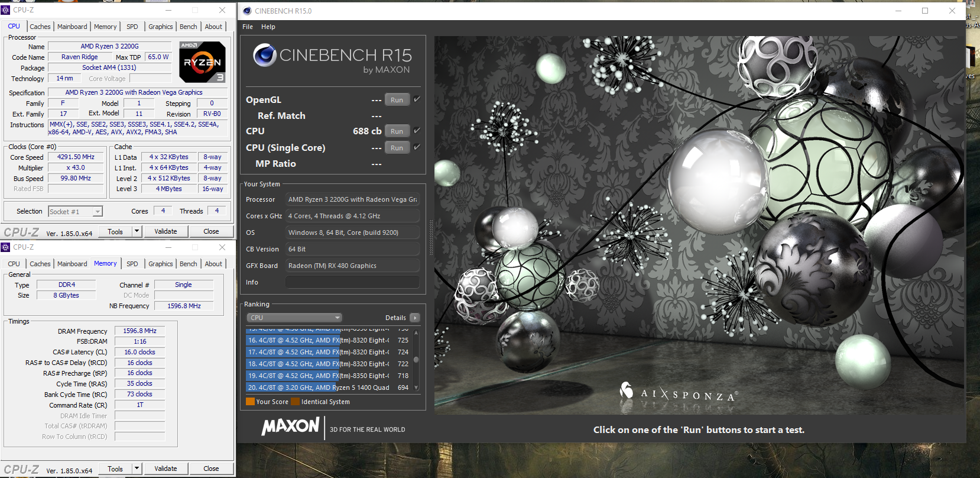Toggle the OpenGL test checkbox

[417, 99]
